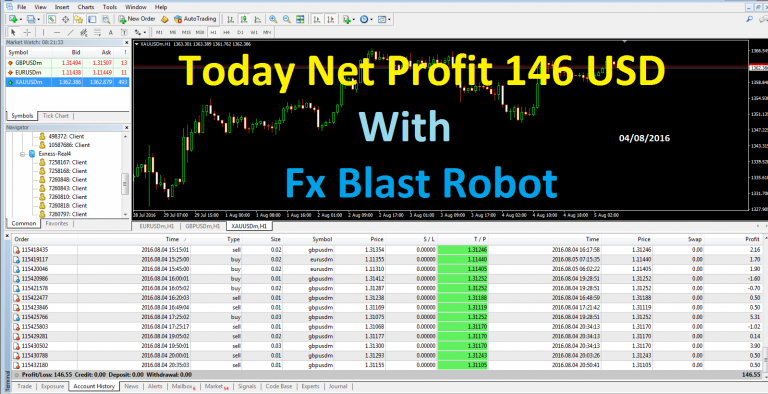Select the Equidistant Channel tool
This screenshot has width=768, height=394.
[84, 32]
